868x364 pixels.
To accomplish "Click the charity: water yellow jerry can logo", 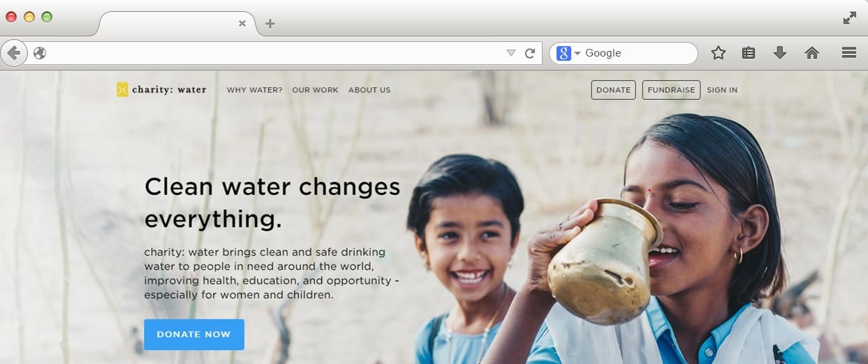I will pyautogui.click(x=122, y=89).
